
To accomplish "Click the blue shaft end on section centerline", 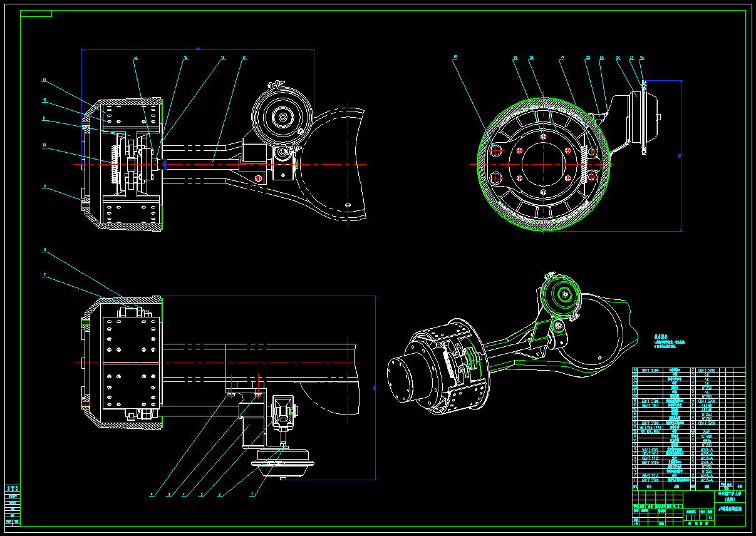I will tap(164, 164).
